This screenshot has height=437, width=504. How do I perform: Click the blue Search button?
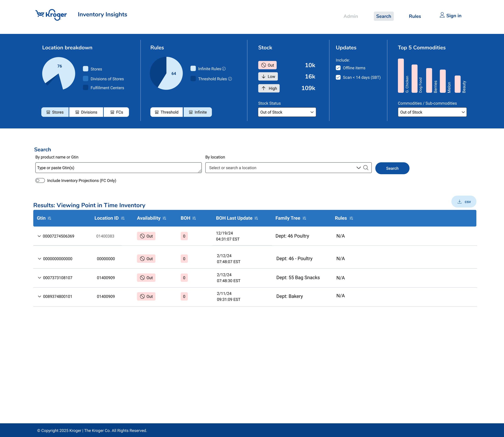click(x=392, y=168)
